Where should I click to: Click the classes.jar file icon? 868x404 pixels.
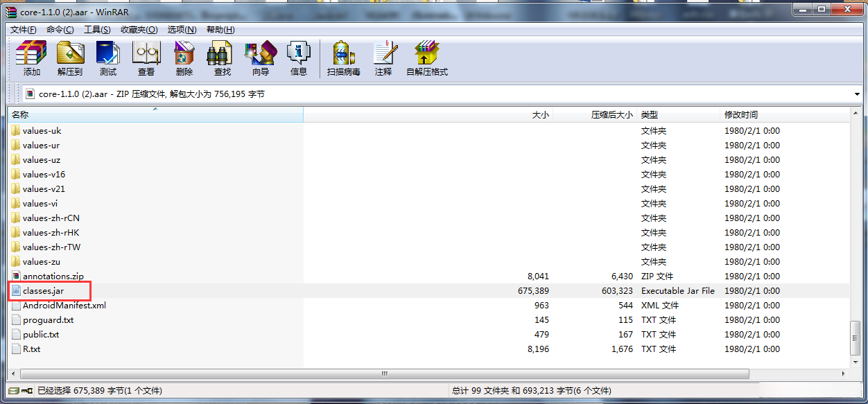pyautogui.click(x=16, y=291)
